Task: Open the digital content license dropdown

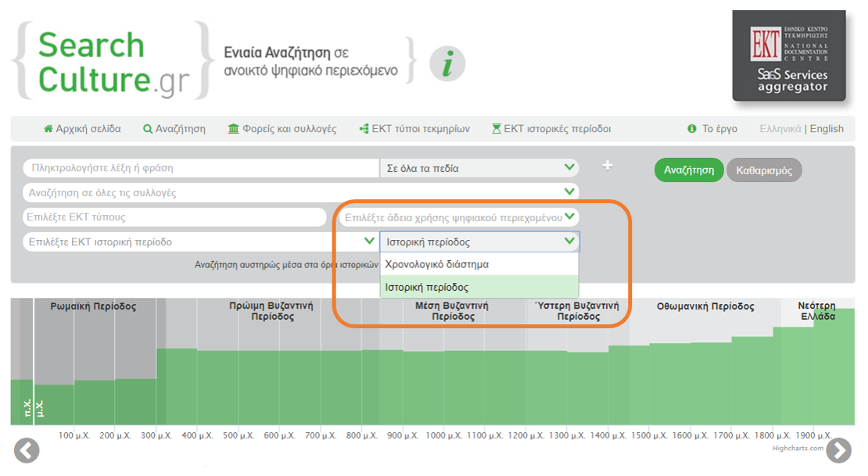Action: tap(459, 217)
